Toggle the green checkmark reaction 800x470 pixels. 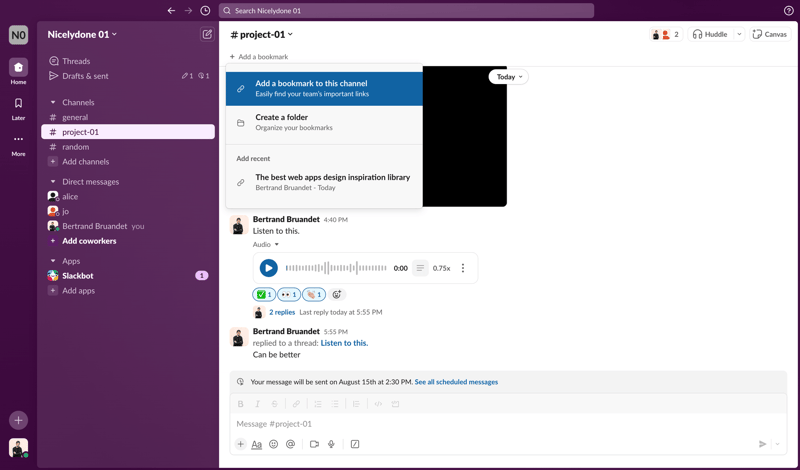(x=264, y=294)
